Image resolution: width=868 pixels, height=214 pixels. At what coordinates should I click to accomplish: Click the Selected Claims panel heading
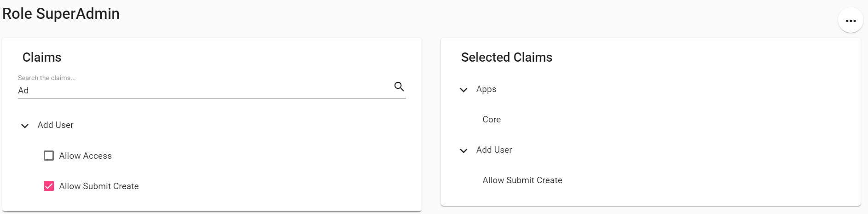click(507, 58)
